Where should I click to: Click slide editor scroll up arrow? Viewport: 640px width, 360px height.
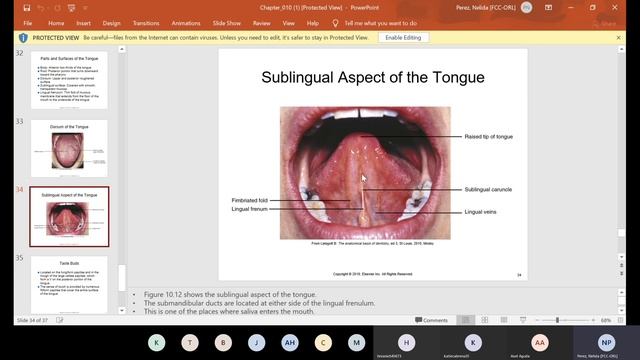coord(621,49)
